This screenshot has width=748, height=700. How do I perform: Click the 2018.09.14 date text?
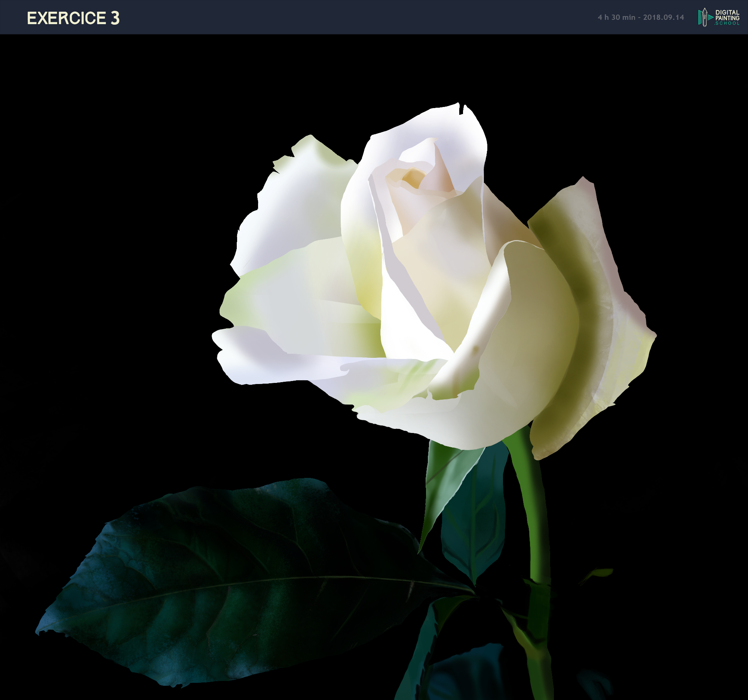[663, 17]
